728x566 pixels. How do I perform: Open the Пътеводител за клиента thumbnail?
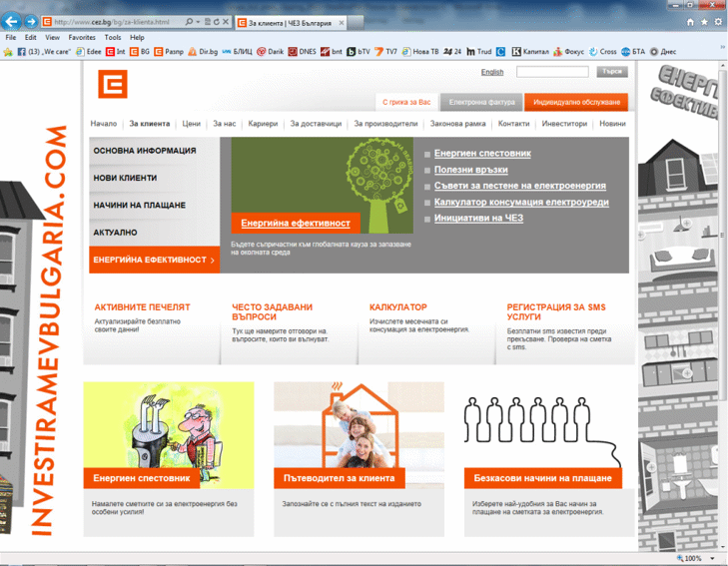click(x=359, y=435)
